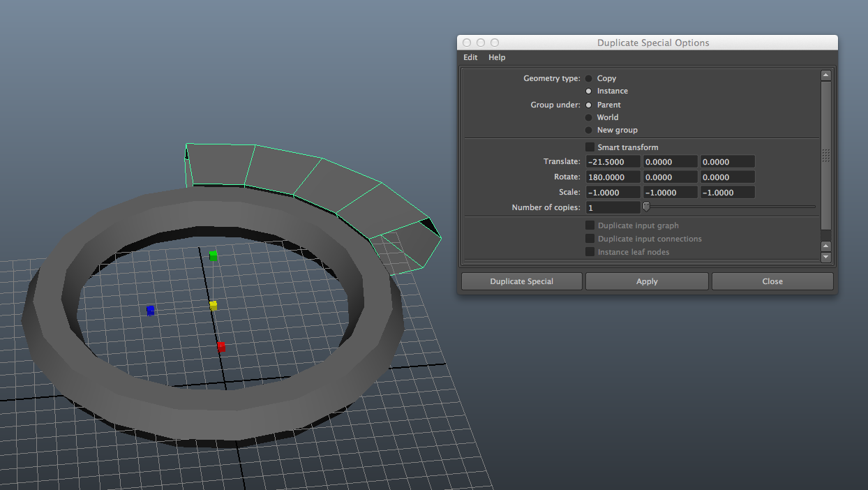Click the Duplicate Special button
868x490 pixels.
tap(522, 281)
